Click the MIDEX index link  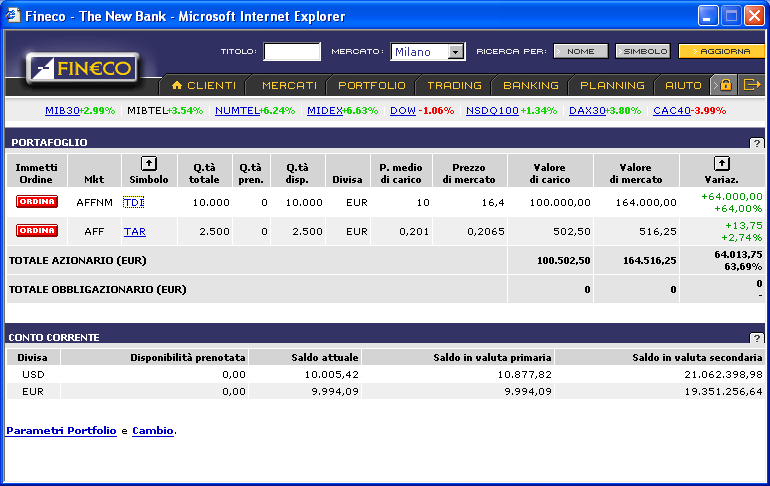(x=325, y=110)
